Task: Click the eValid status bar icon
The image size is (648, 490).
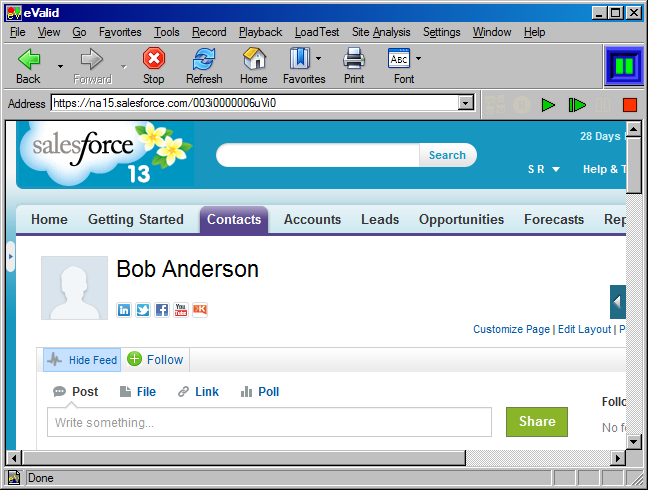Action: 14,478
